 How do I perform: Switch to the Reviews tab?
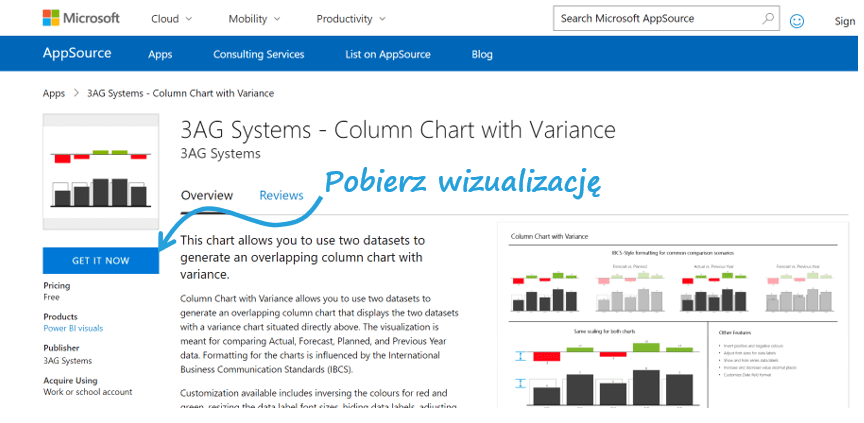point(281,195)
